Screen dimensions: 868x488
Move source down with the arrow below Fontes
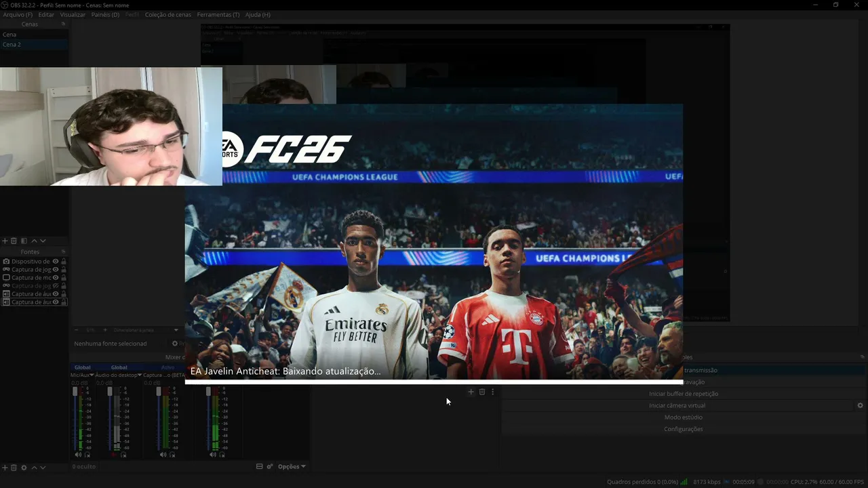(43, 467)
